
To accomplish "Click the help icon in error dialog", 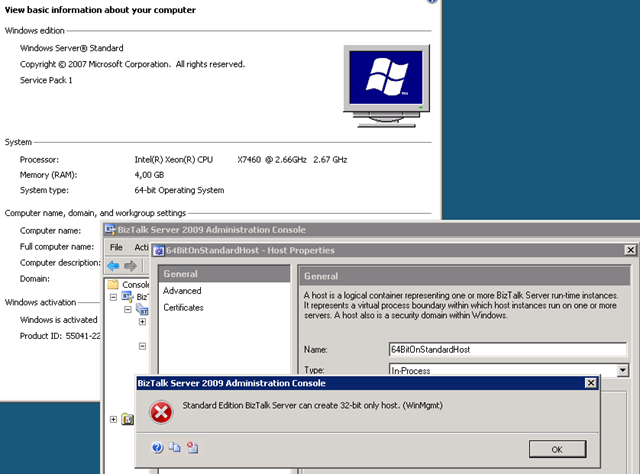I will point(158,448).
